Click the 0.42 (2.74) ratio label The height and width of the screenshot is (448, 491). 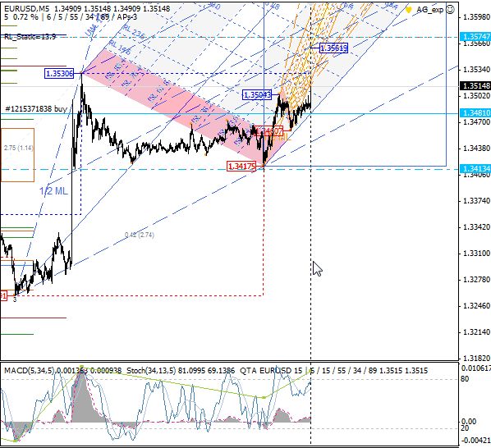point(140,235)
